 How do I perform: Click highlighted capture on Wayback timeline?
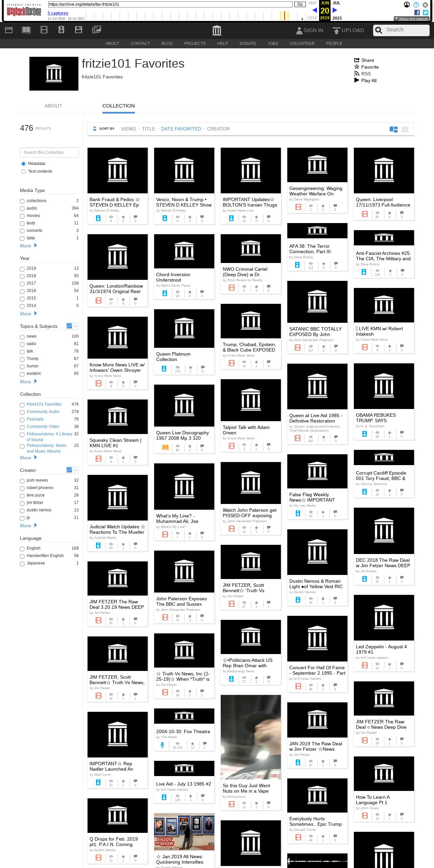click(285, 16)
